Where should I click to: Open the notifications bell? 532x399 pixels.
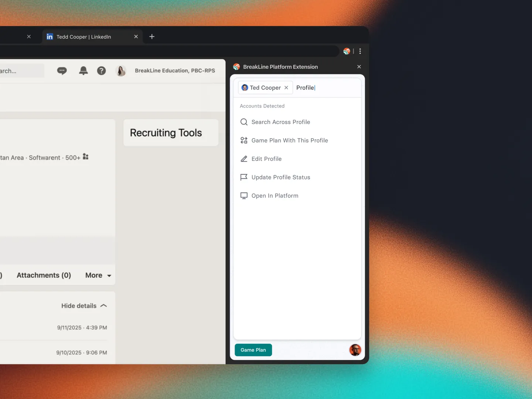coord(83,71)
